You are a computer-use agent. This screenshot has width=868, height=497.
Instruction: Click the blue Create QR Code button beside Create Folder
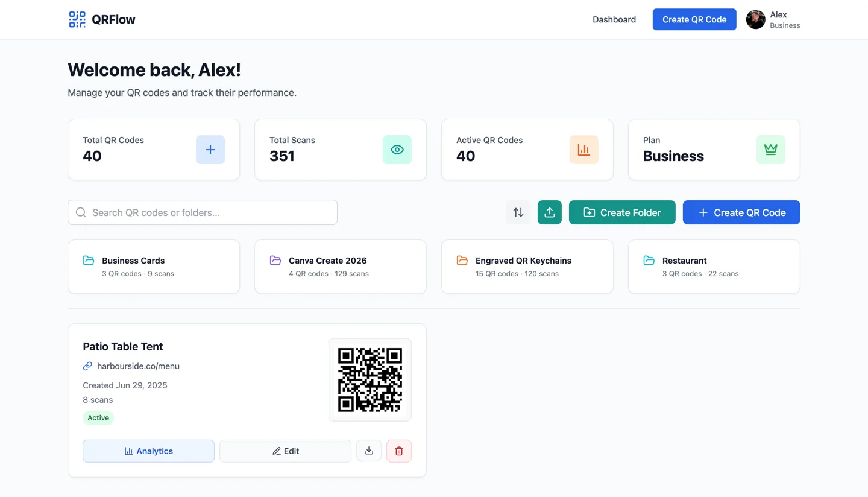pos(741,212)
